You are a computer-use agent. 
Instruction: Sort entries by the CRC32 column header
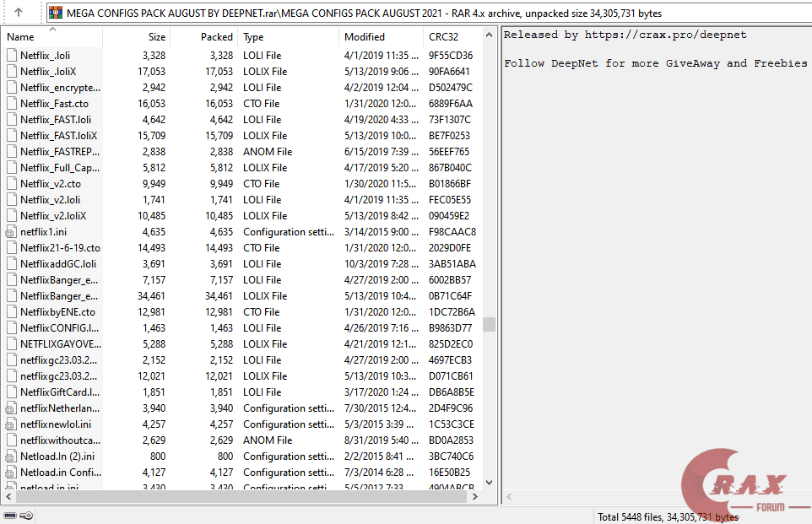point(443,37)
